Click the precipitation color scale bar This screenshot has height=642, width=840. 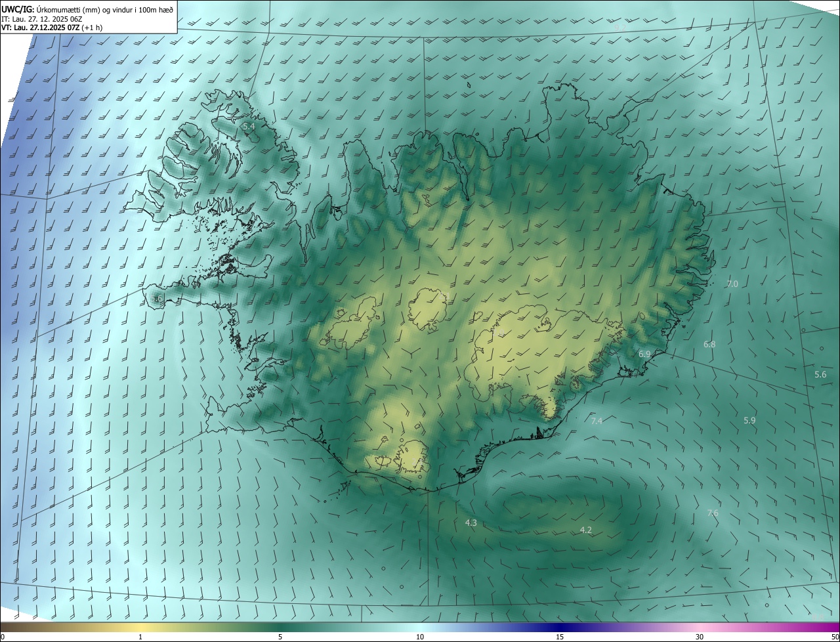pyautogui.click(x=420, y=627)
